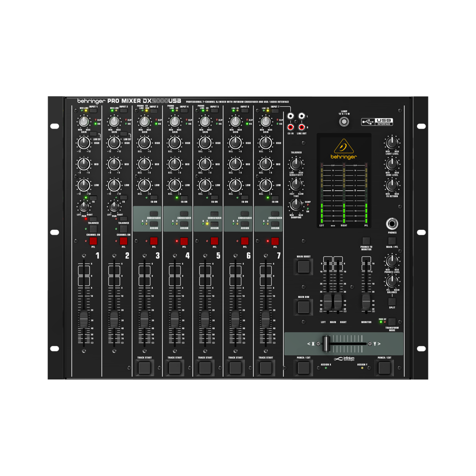476x476 pixels.
Task: Click the main level LED meter
Action: click(344, 194)
